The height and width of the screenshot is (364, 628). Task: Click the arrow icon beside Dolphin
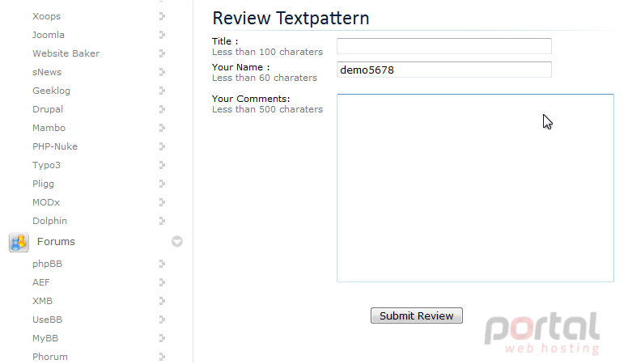(x=162, y=221)
